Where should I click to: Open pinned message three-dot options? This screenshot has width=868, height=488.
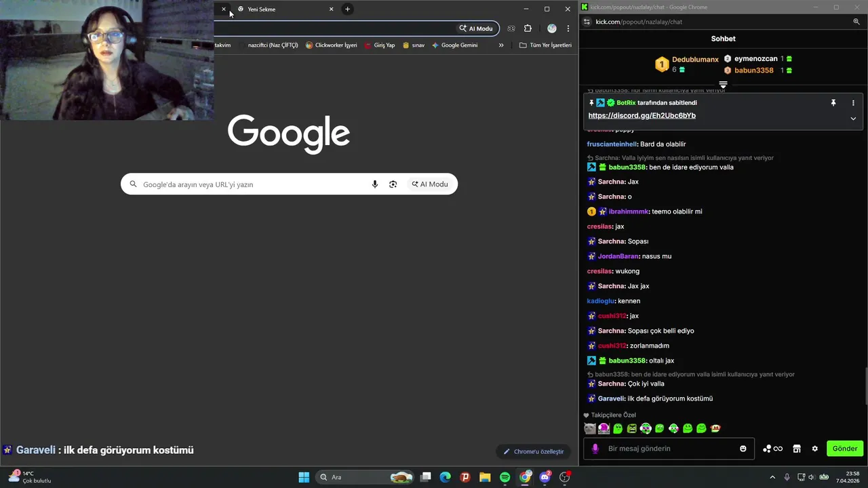853,103
